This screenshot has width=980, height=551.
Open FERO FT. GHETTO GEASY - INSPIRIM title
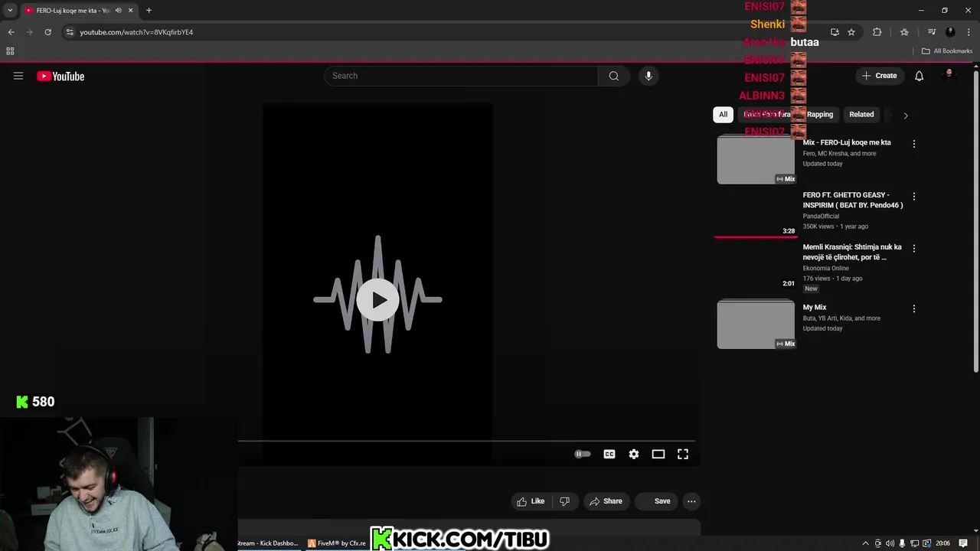click(853, 200)
